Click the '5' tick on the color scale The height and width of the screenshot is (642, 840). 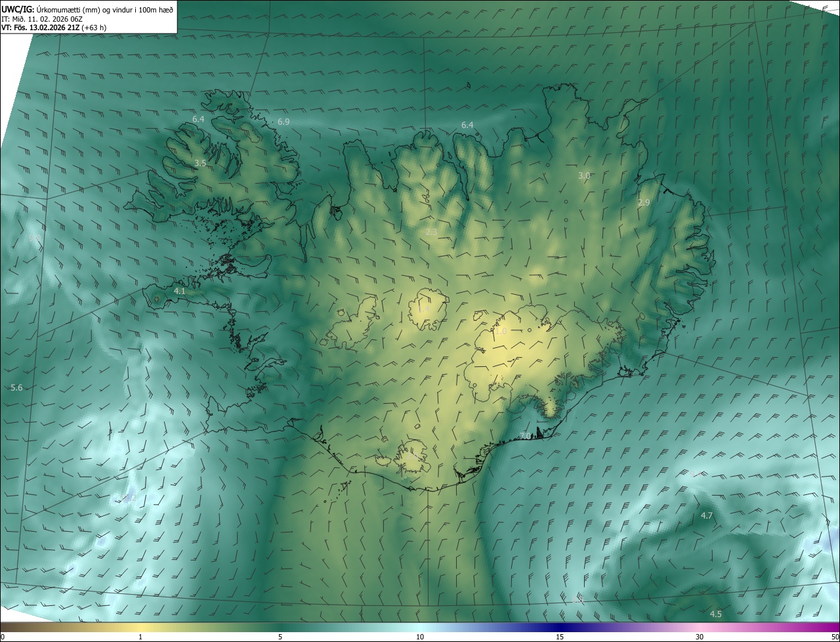(x=280, y=637)
